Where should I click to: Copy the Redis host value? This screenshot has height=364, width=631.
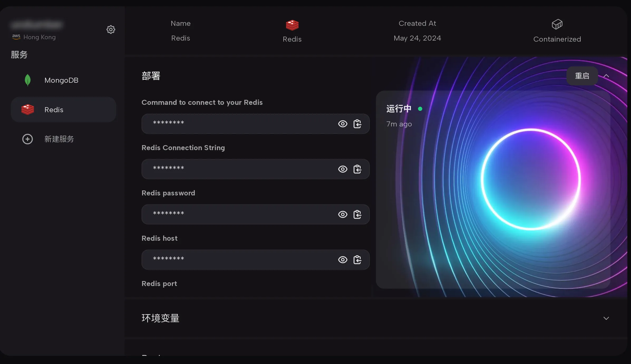[357, 260]
